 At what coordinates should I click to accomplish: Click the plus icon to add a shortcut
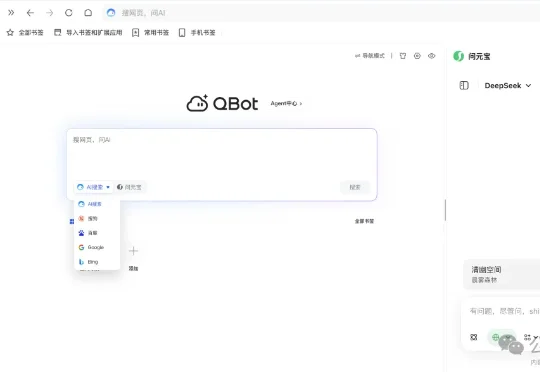(x=133, y=251)
